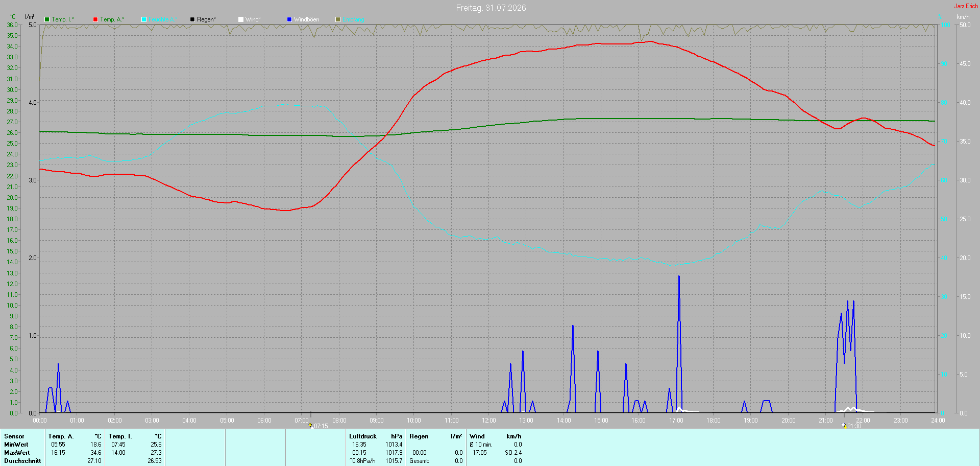Click the '17:00' time axis label
Image resolution: width=980 pixels, height=466 pixels.
(x=676, y=421)
